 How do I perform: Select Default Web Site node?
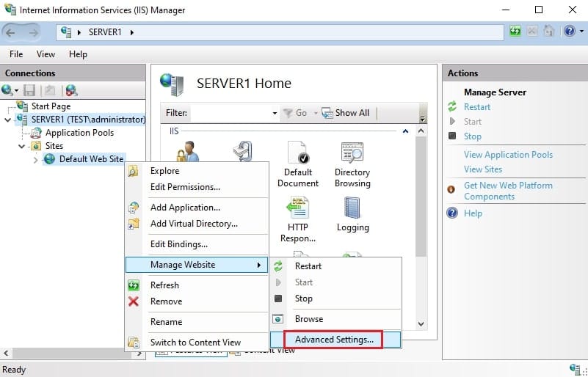pos(91,159)
